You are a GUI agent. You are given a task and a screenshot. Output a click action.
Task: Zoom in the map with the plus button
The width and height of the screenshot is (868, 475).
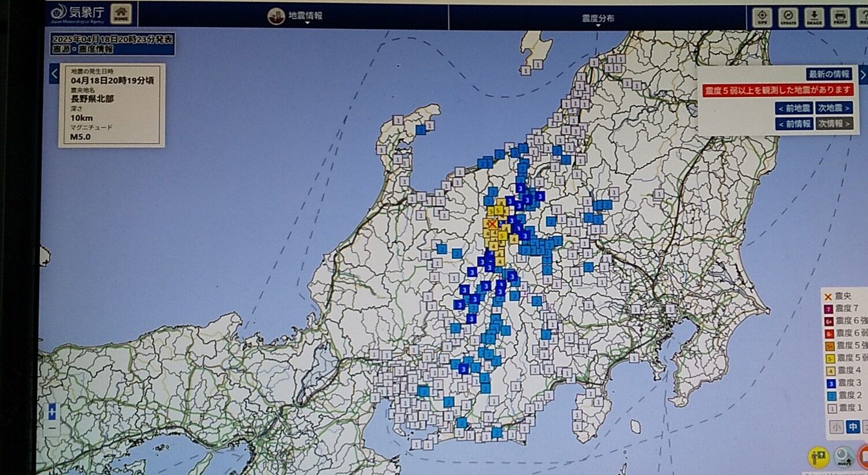click(52, 411)
